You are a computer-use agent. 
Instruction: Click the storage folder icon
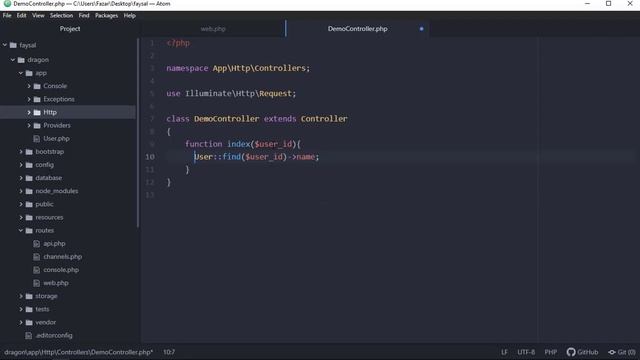tap(29, 296)
